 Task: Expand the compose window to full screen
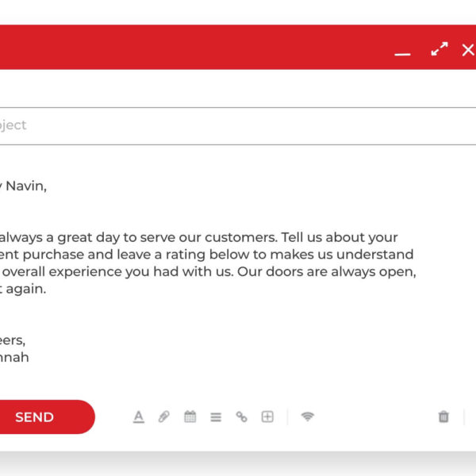pos(440,49)
